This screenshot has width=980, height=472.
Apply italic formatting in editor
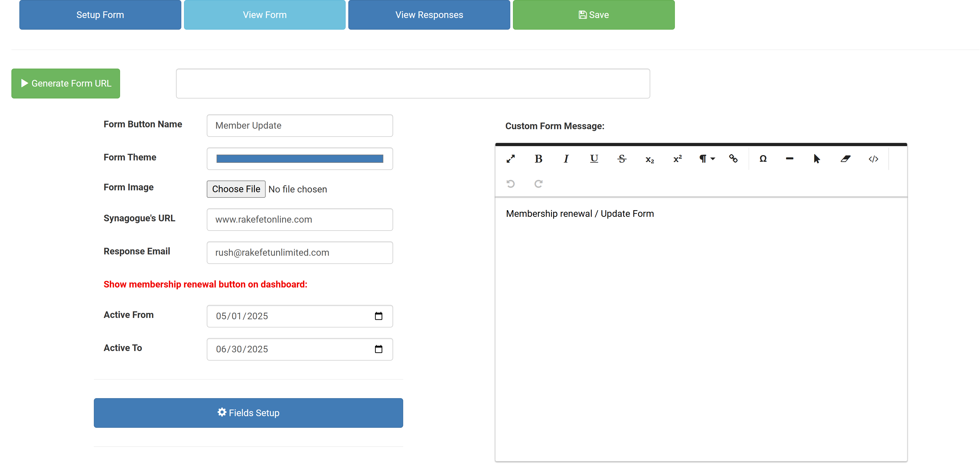566,159
